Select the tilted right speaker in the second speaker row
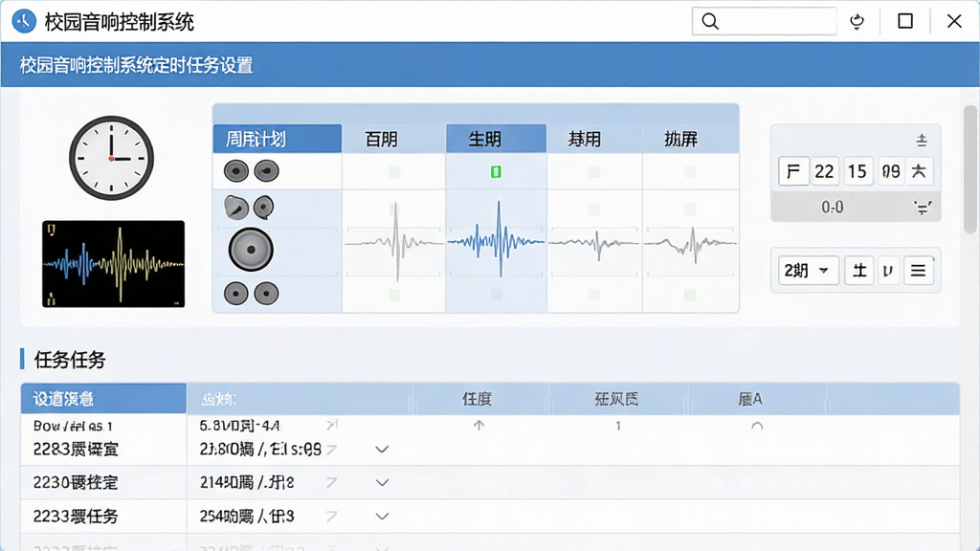Screen dimensions: 980x551 [x=264, y=208]
